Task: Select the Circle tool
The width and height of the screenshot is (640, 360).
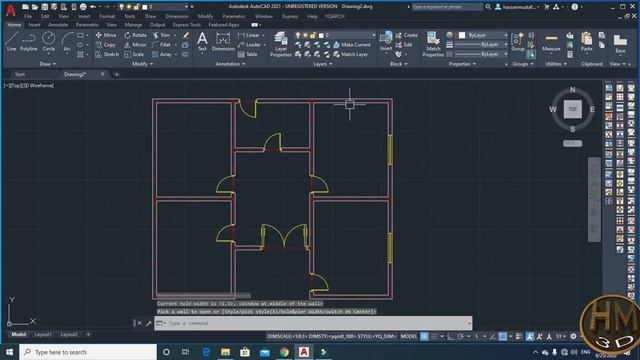Action: (x=49, y=41)
